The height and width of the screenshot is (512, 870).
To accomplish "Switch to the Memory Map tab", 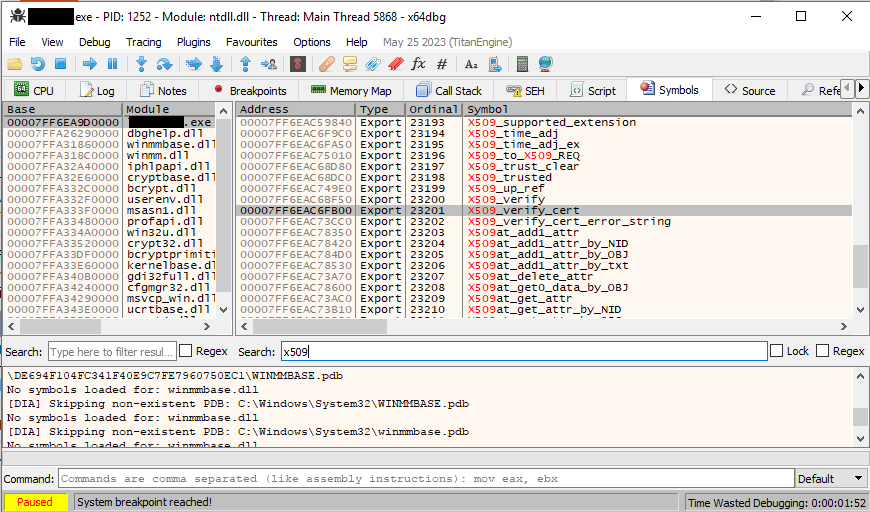I will (351, 90).
